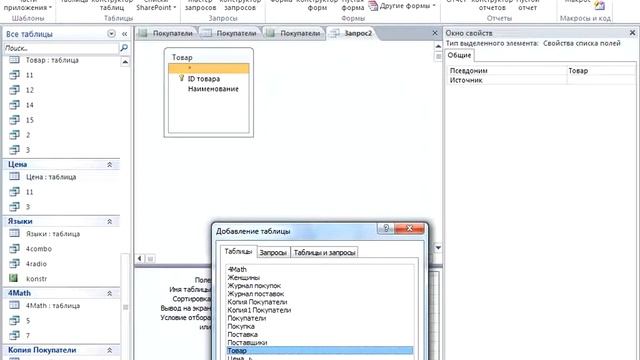
Task: Click the Источник property value field
Action: click(x=601, y=80)
